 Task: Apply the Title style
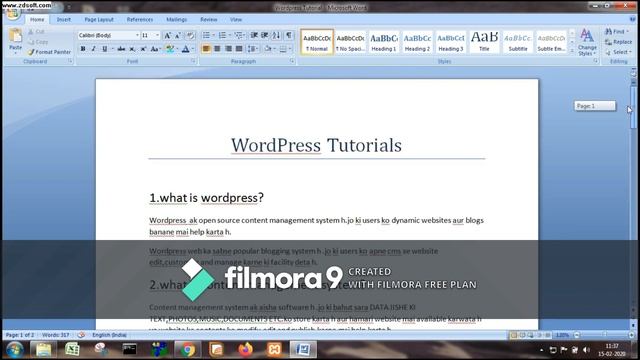tap(484, 42)
